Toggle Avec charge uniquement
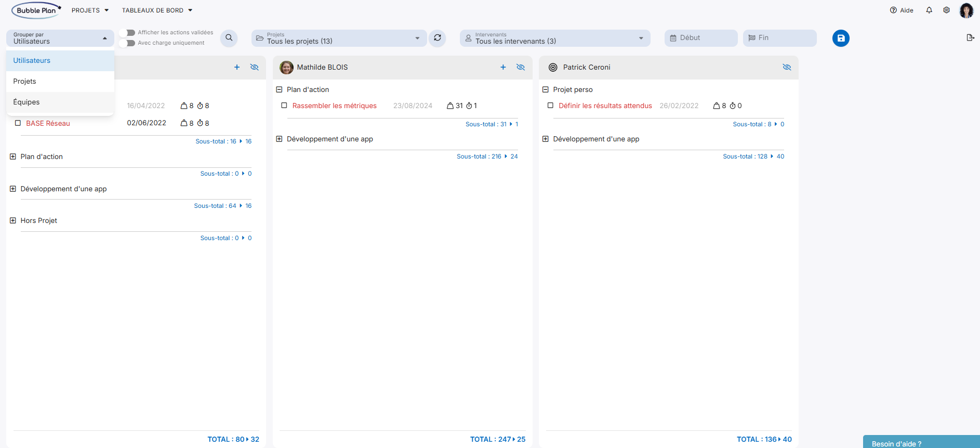The width and height of the screenshot is (980, 448). point(127,43)
